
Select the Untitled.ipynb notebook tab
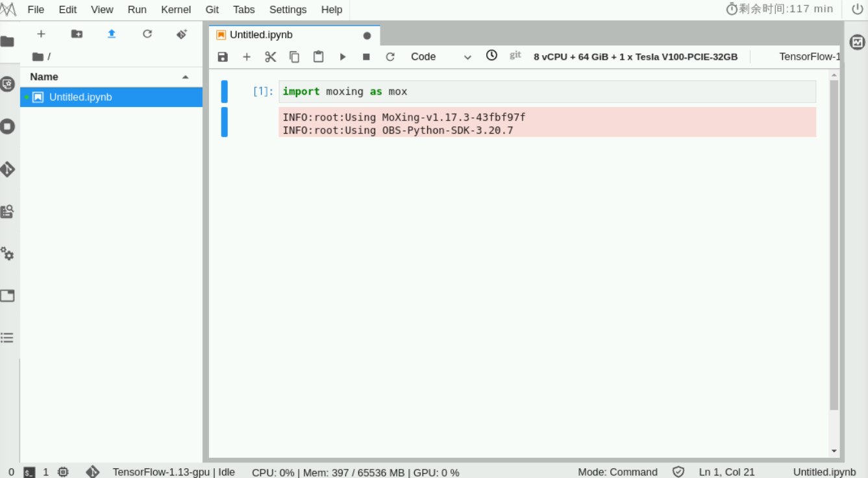tap(295, 35)
